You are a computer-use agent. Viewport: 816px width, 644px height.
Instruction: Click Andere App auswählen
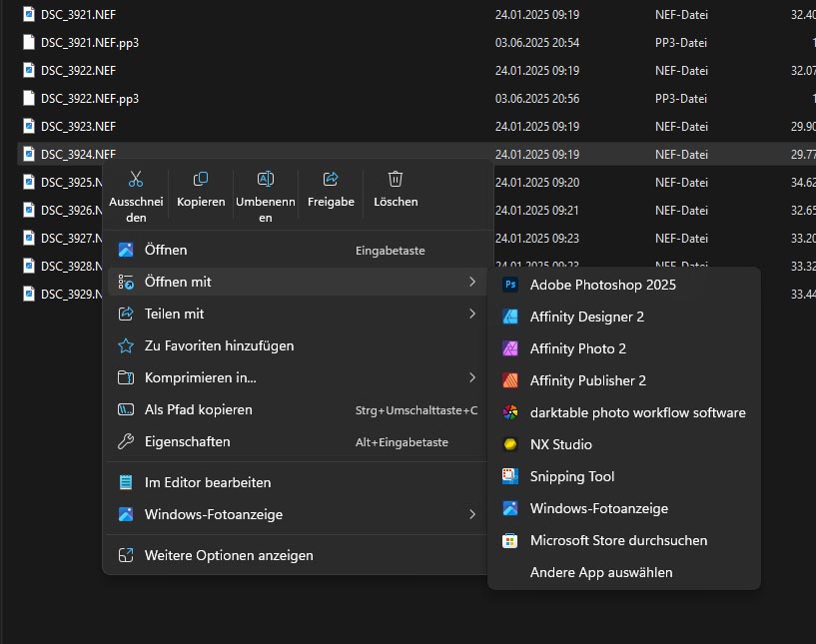tap(600, 572)
